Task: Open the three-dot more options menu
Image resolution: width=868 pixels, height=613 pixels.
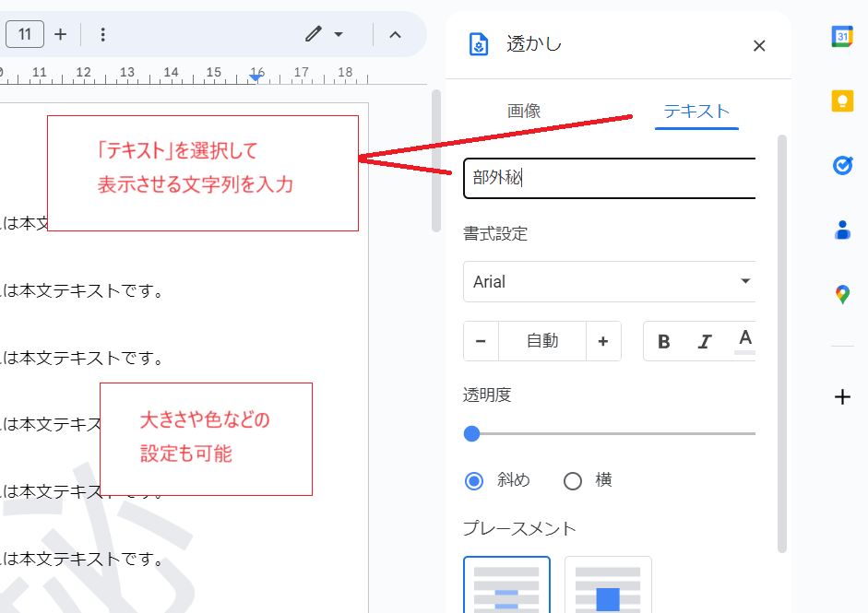Action: point(102,34)
